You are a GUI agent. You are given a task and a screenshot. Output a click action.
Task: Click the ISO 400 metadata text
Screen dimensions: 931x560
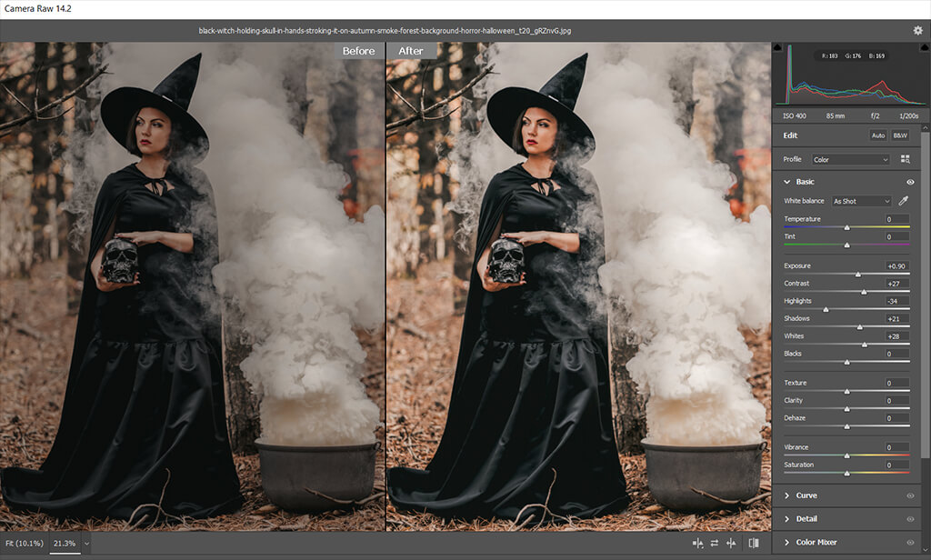click(795, 115)
